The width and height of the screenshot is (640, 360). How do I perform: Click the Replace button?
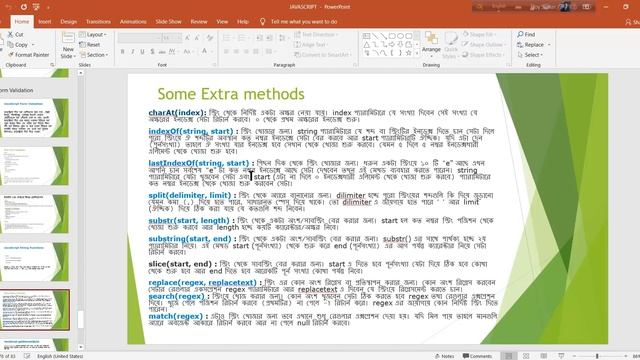click(x=531, y=44)
